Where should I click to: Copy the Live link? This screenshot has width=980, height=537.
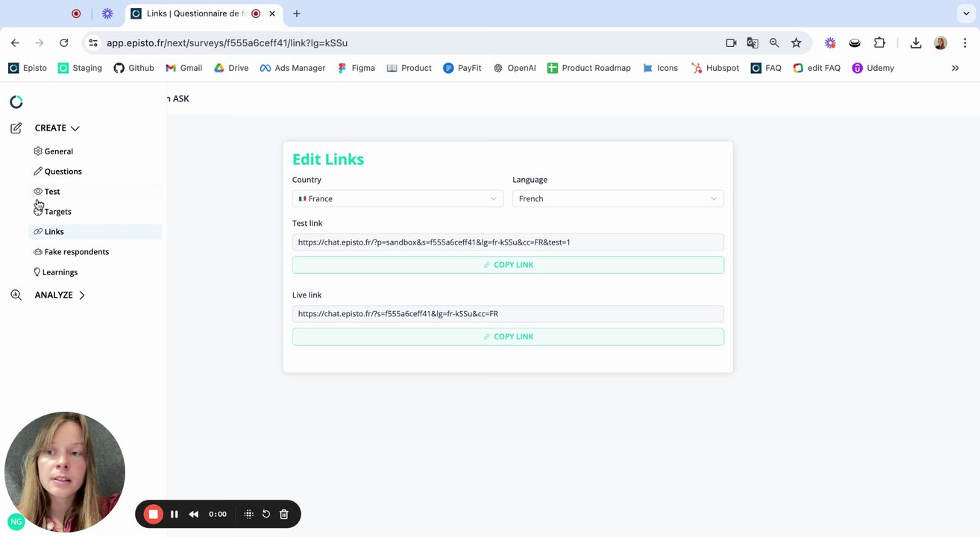[508, 336]
